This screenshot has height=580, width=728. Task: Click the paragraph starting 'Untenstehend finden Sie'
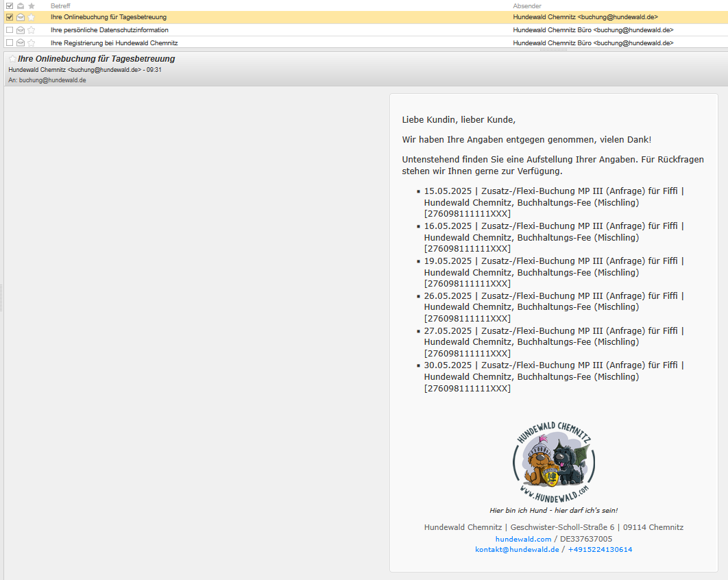553,165
